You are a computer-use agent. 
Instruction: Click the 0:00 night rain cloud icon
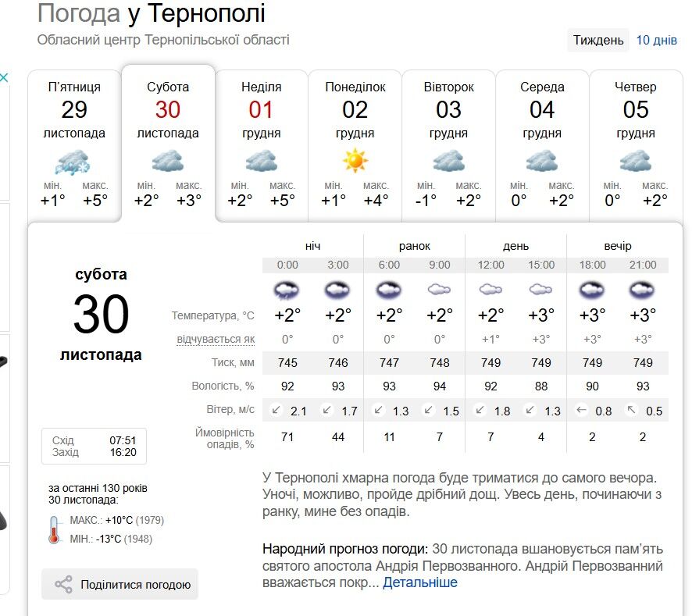[287, 290]
